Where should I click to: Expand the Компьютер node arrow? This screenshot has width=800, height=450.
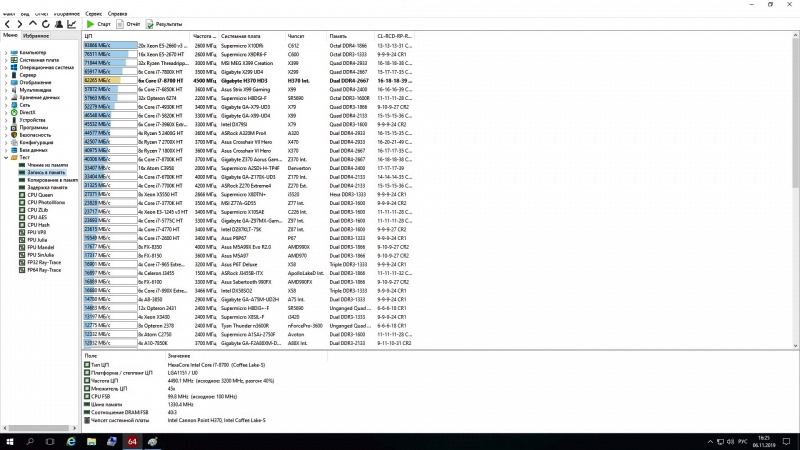pos(6,53)
